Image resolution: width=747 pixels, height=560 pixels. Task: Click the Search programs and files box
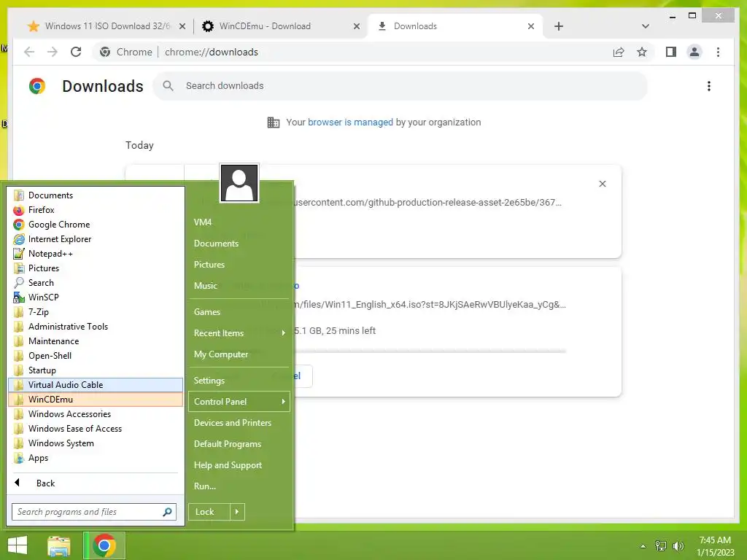pyautogui.click(x=94, y=512)
